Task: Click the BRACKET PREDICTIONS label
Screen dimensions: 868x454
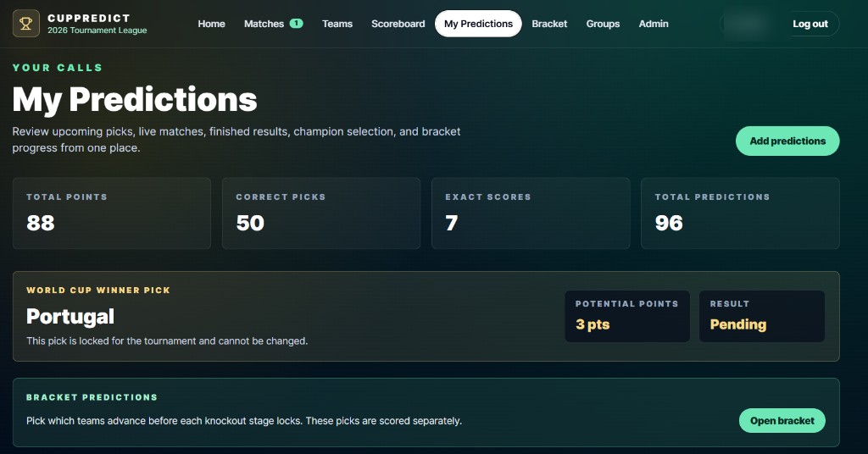Action: coord(92,397)
